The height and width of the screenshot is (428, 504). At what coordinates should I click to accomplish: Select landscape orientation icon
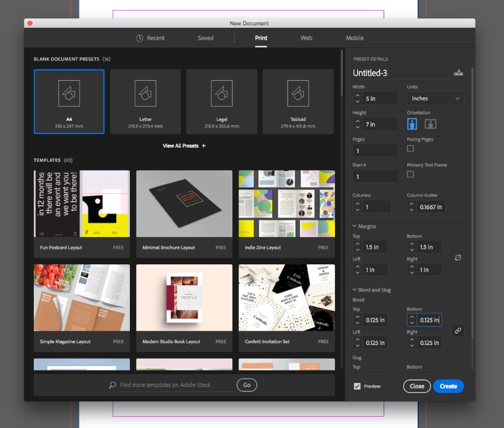(x=430, y=124)
